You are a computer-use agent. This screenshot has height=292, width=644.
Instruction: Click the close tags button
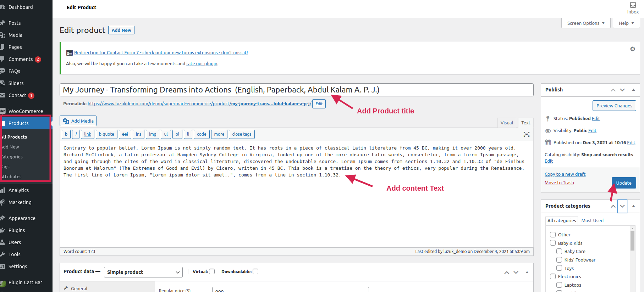coord(242,134)
